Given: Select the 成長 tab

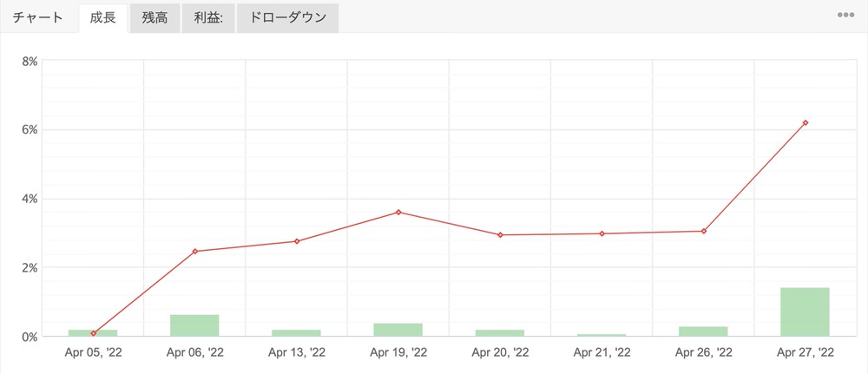Looking at the screenshot, I should pyautogui.click(x=102, y=17).
